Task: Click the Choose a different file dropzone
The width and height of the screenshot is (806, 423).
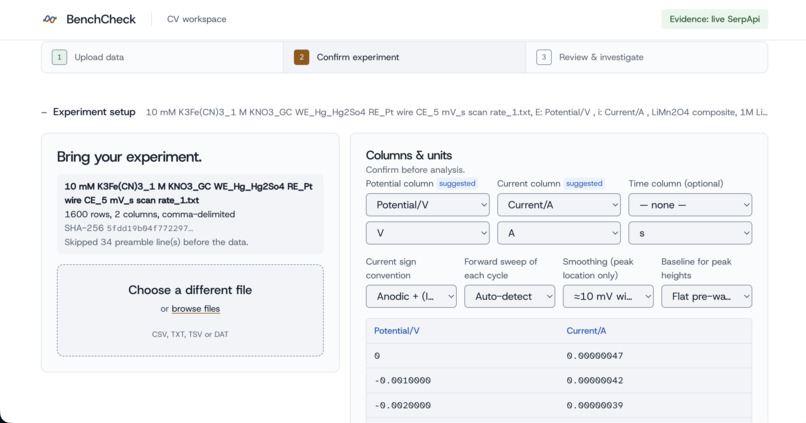Action: coord(190,310)
